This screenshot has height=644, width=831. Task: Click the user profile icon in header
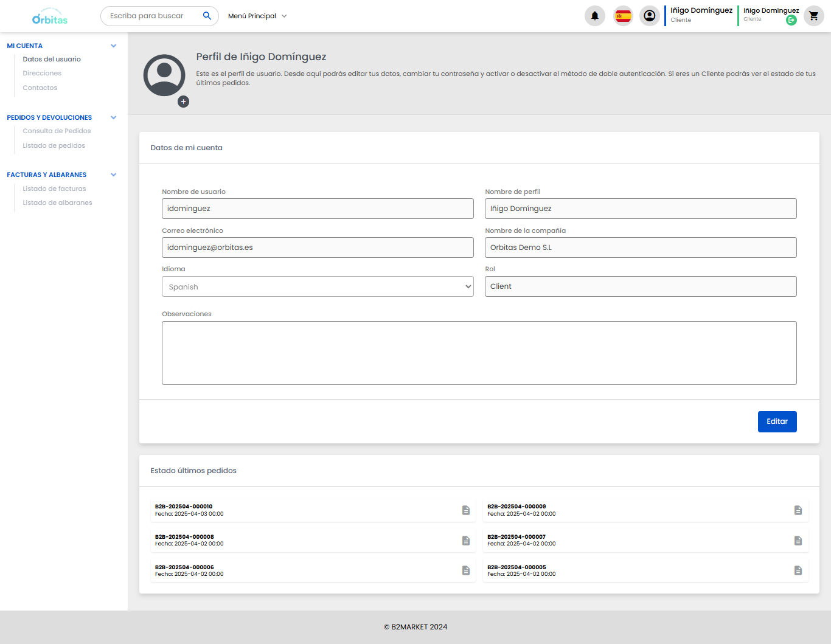650,16
